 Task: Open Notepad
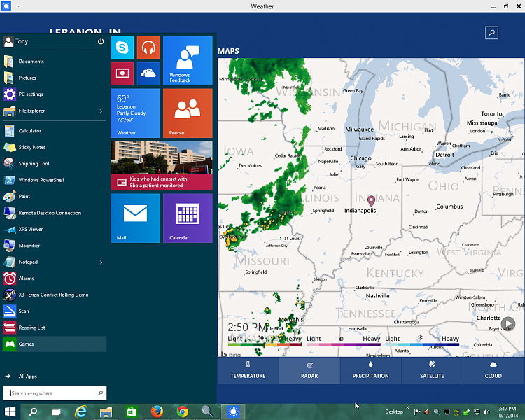point(50,262)
